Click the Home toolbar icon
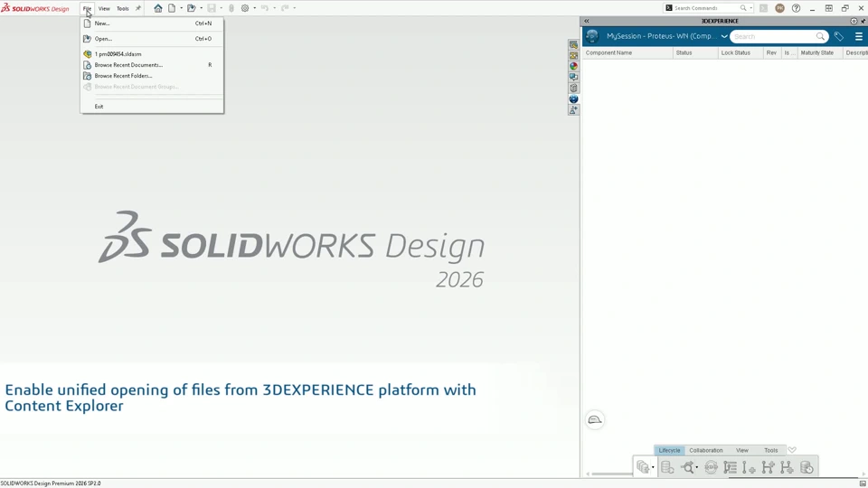 158,8
